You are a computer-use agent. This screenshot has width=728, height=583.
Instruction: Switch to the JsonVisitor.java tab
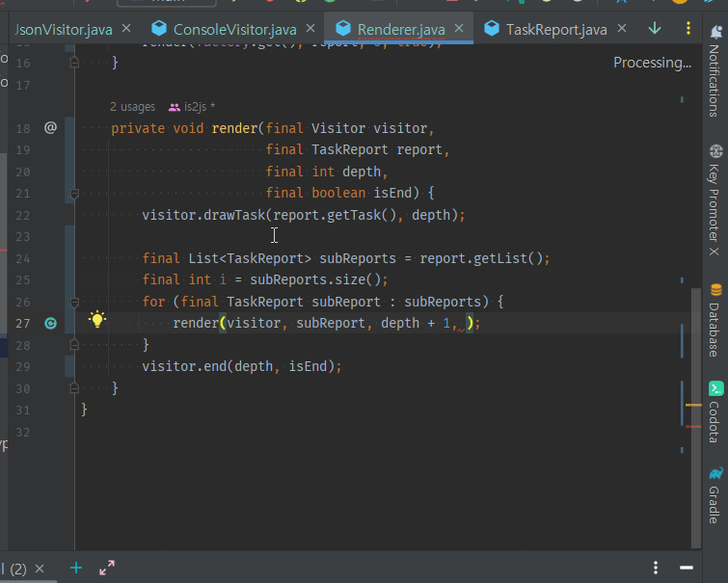(64, 30)
